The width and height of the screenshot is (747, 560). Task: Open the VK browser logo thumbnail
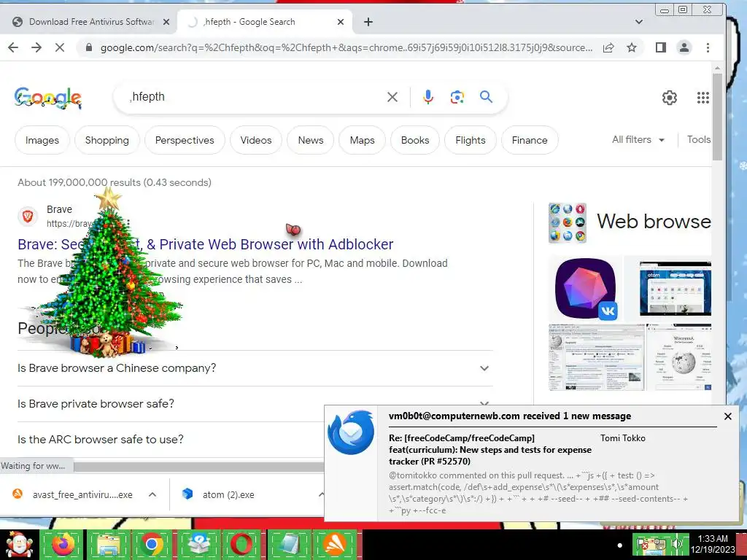tap(586, 289)
